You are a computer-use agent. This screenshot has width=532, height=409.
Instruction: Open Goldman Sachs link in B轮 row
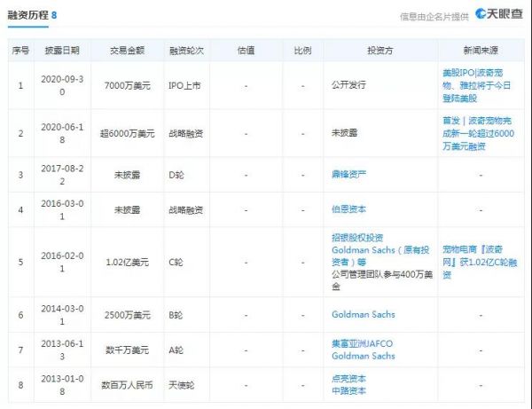point(363,315)
